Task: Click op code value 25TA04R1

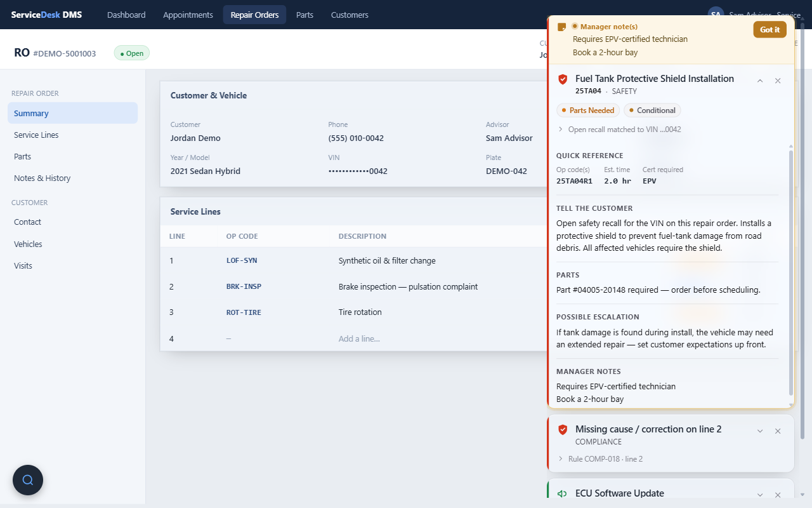Action: tap(574, 181)
